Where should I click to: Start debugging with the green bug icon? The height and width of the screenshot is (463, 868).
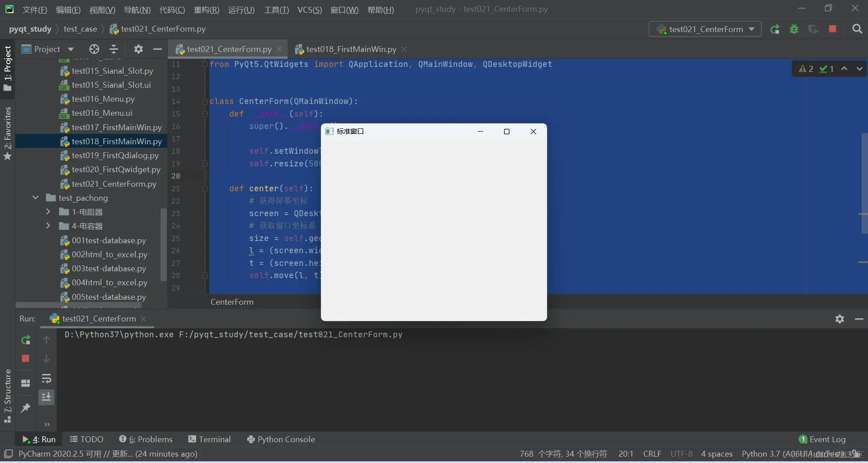click(794, 29)
